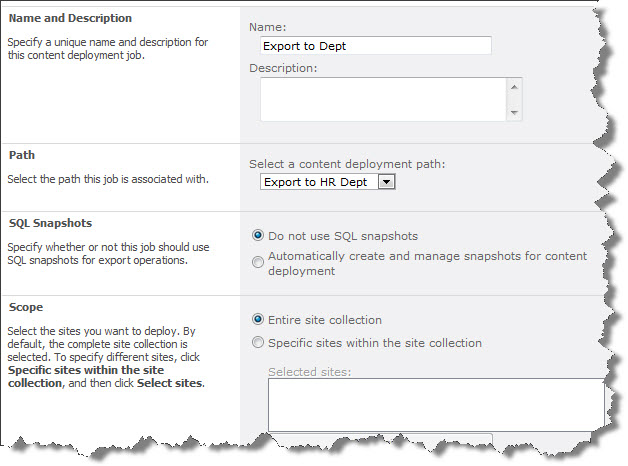Click the "SQL Snapshots" section heading
The width and height of the screenshot is (628, 466).
click(x=48, y=224)
